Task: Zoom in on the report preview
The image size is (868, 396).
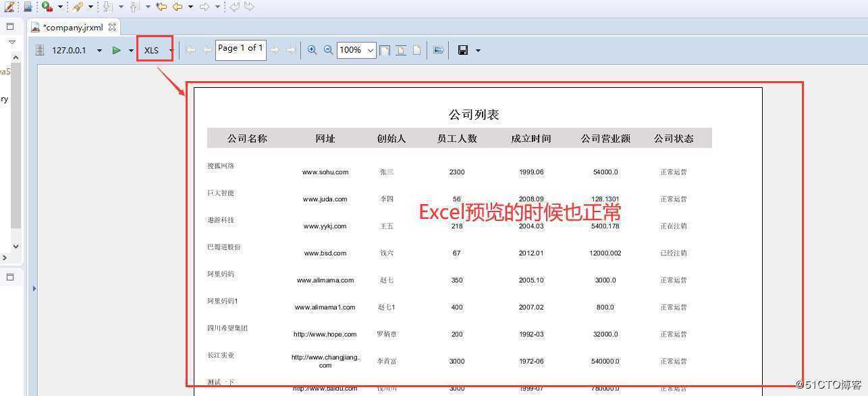Action: 313,49
